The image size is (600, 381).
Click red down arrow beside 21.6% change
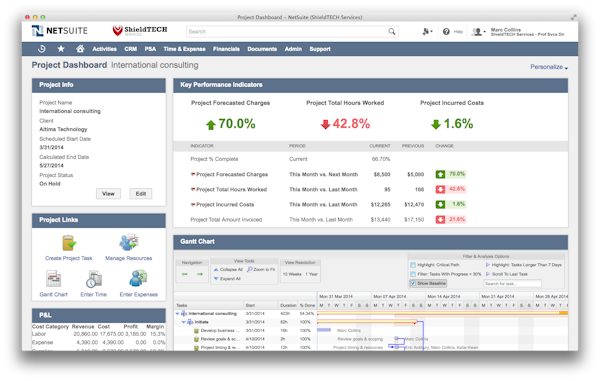coord(440,220)
